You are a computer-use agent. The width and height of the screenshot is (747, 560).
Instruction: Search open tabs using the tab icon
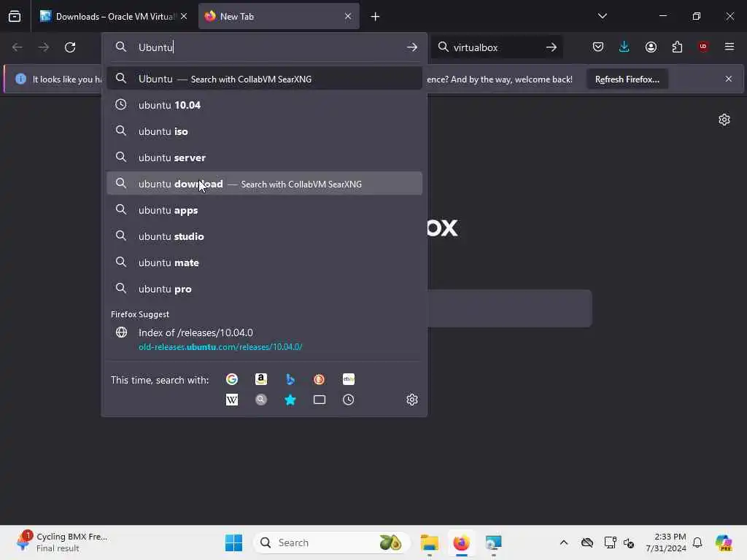pyautogui.click(x=320, y=400)
